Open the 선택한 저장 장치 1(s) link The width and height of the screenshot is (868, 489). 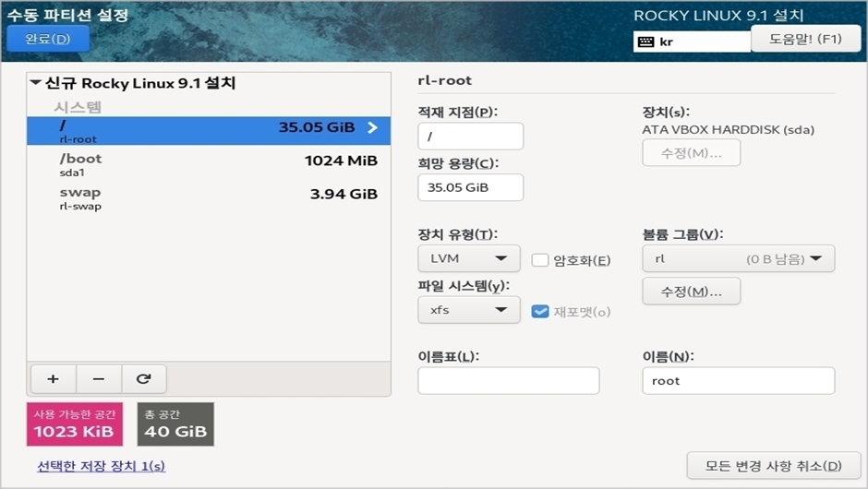(x=101, y=466)
